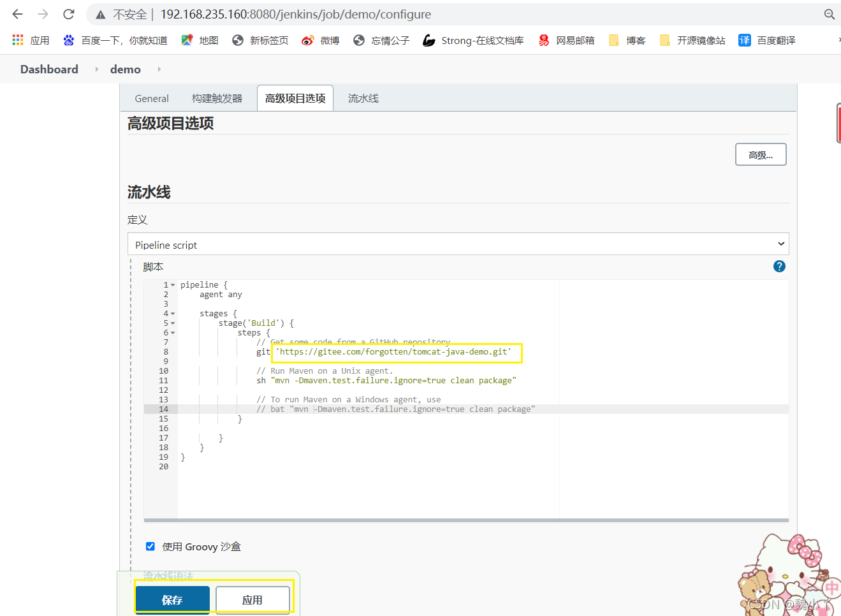This screenshot has width=841, height=616.
Task: Open 百度一下 bookmark
Action: (x=115, y=40)
